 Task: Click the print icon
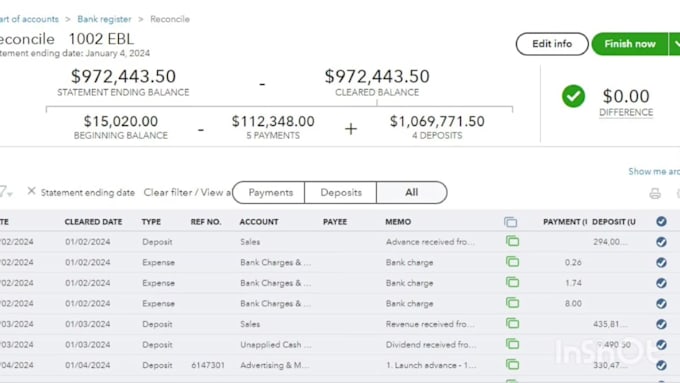(x=655, y=193)
